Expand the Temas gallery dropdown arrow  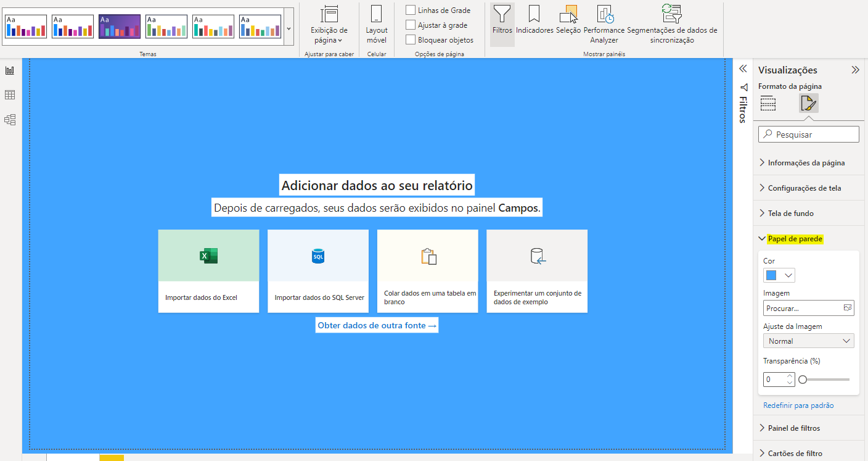pos(289,28)
